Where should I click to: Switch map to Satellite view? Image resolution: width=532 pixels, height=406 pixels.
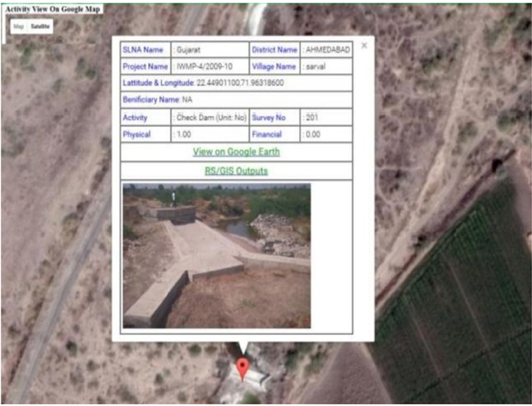[x=40, y=27]
